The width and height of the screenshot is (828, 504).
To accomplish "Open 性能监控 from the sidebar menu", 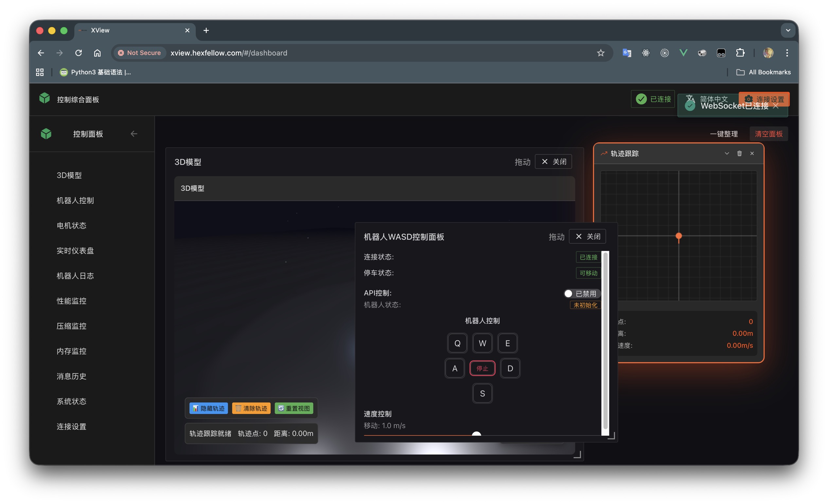I will click(x=71, y=301).
